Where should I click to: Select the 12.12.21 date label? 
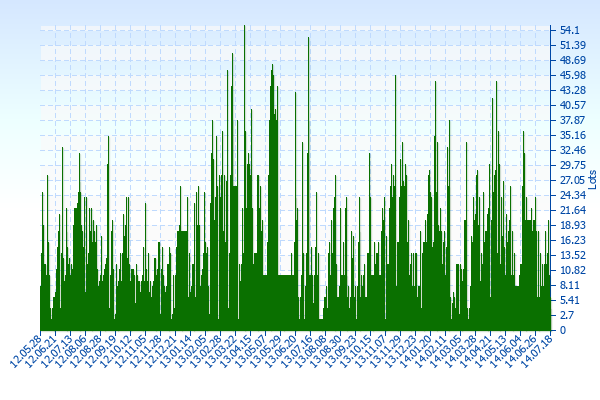click(161, 351)
